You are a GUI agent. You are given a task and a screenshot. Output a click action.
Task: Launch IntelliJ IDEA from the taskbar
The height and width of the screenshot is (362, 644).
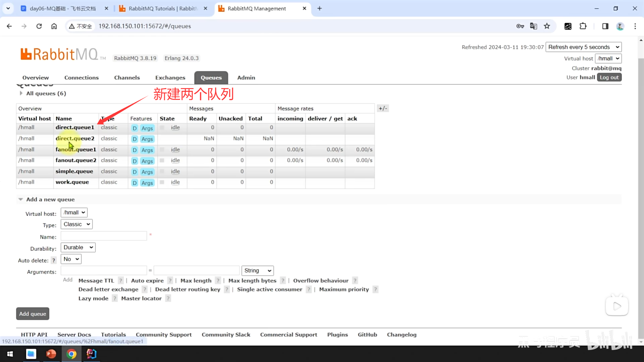click(91, 354)
